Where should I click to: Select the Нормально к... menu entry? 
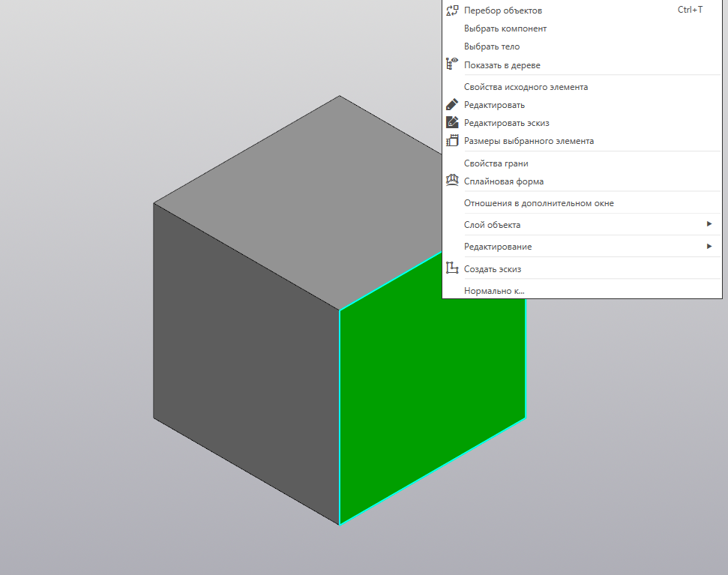(x=582, y=291)
